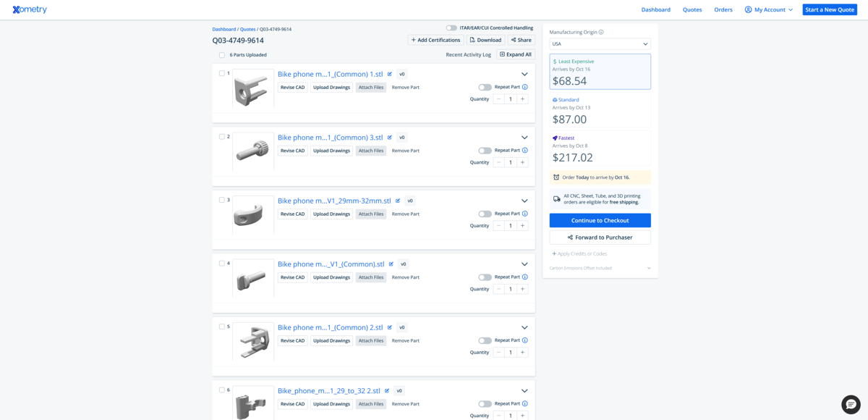
Task: Expand Carbon Emissions Offset Included section
Action: tap(600, 268)
